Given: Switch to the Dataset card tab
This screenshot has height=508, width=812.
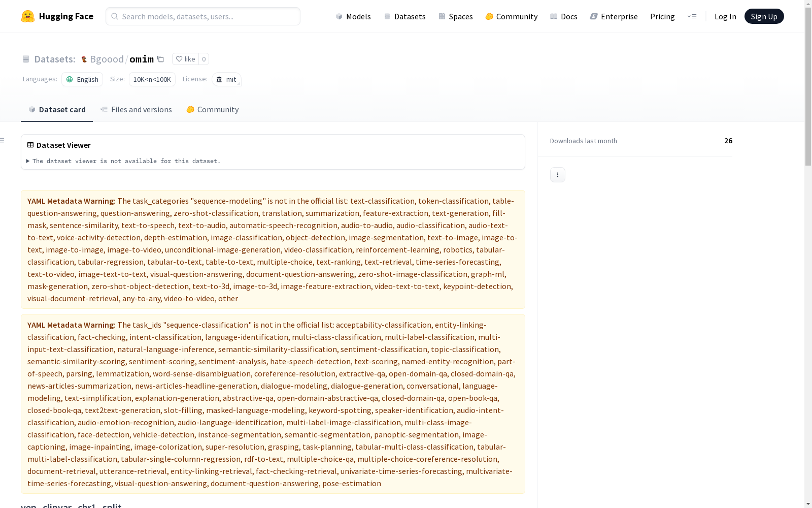Looking at the screenshot, I should pyautogui.click(x=57, y=109).
